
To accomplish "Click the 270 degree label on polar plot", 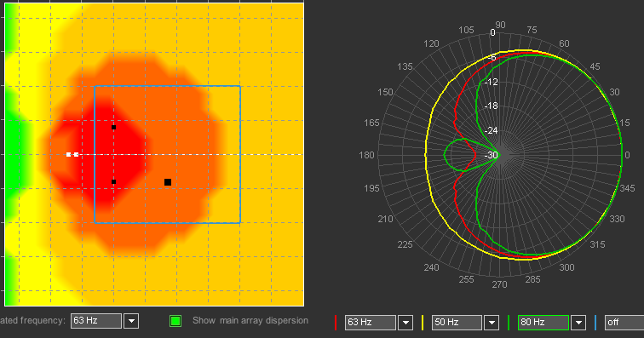I will 499,284.
